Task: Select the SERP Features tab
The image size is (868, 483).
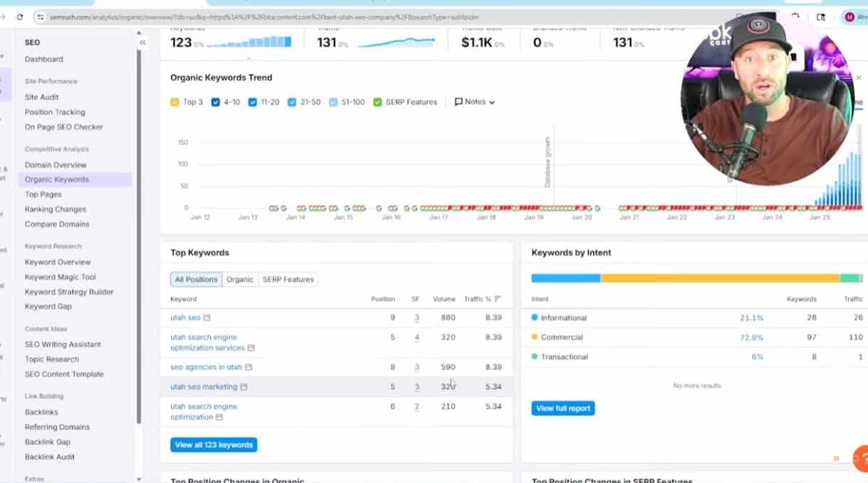Action: point(288,279)
